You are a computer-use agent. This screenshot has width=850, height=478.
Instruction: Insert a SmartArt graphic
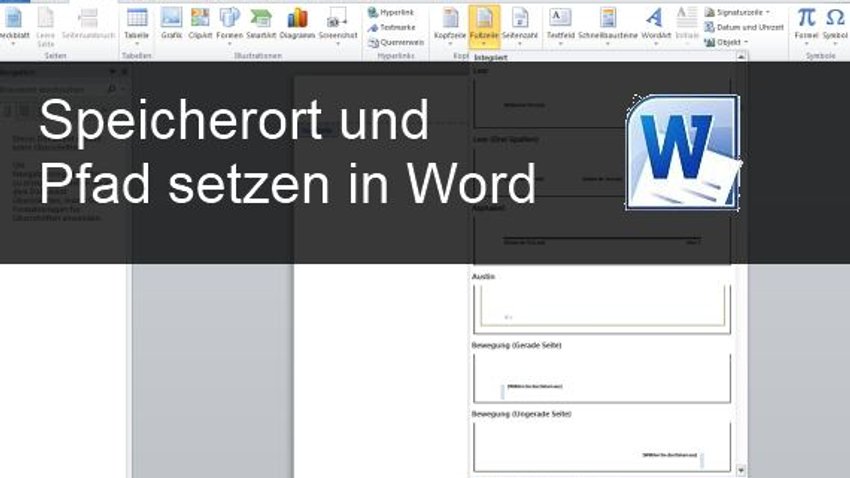[x=261, y=24]
